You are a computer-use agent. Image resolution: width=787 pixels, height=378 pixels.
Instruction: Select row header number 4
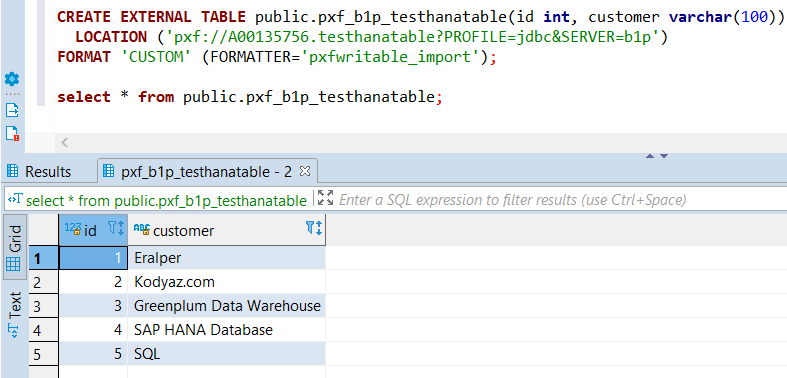[x=44, y=330]
